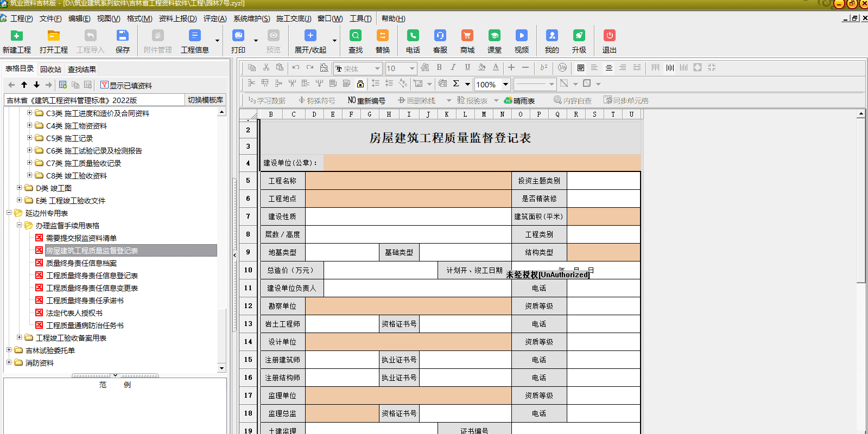This screenshot has width=868, height=434.
Task: Click the 新建工程 new project icon
Action: click(17, 36)
